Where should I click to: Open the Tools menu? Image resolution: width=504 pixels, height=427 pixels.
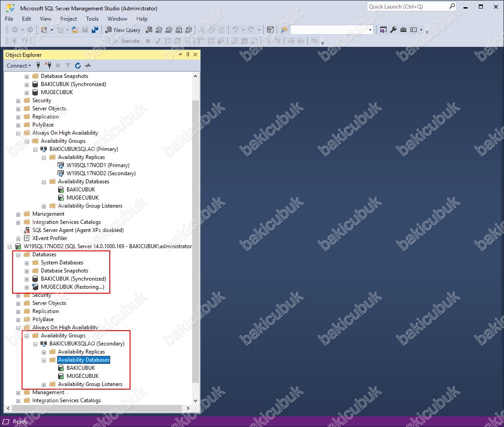coord(92,18)
